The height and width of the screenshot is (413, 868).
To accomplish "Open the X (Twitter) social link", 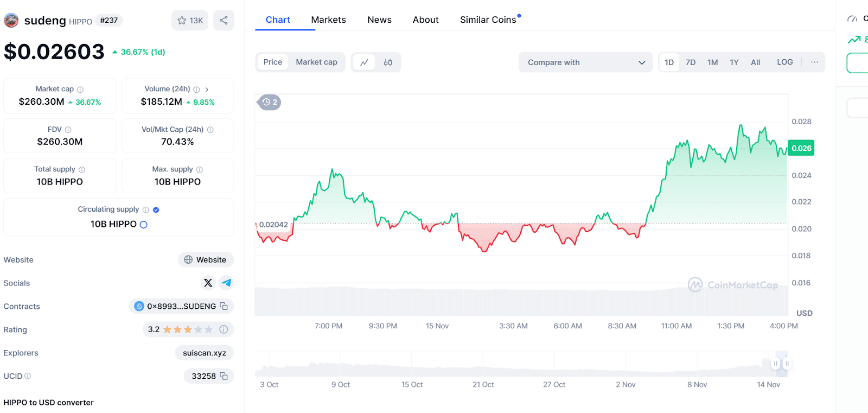I will click(x=208, y=283).
